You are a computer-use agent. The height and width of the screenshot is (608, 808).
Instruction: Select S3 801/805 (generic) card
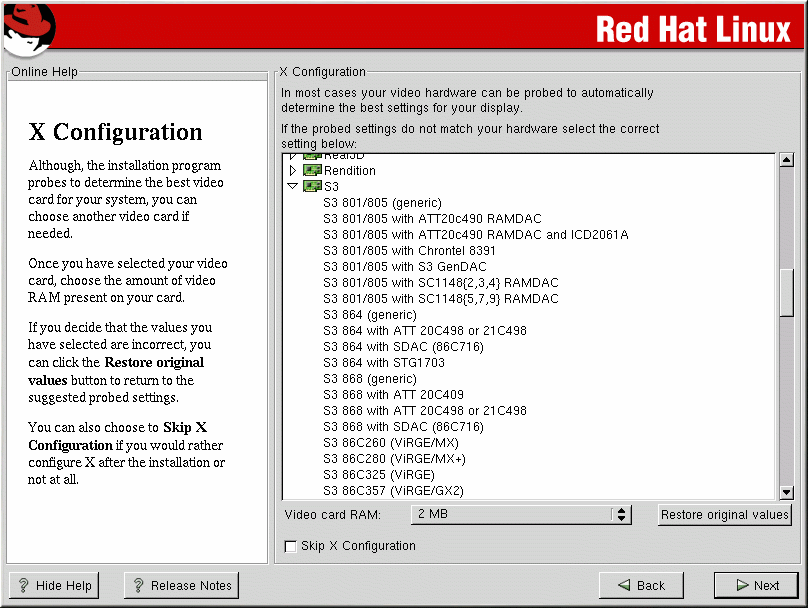pos(382,203)
